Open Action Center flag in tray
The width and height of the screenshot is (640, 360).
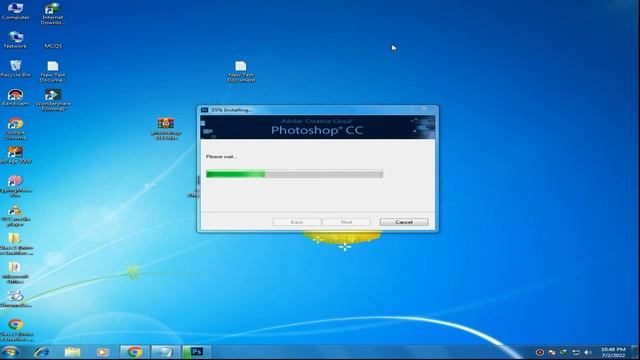552,352
